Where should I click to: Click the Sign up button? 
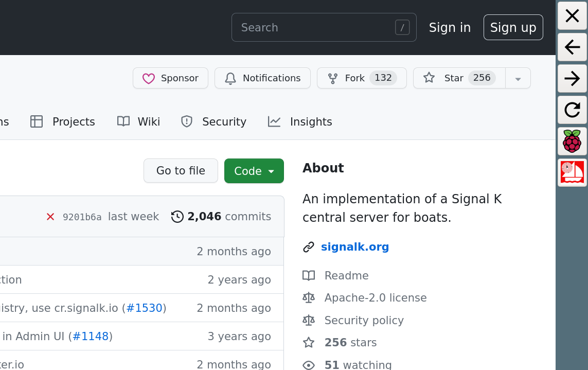click(x=513, y=27)
